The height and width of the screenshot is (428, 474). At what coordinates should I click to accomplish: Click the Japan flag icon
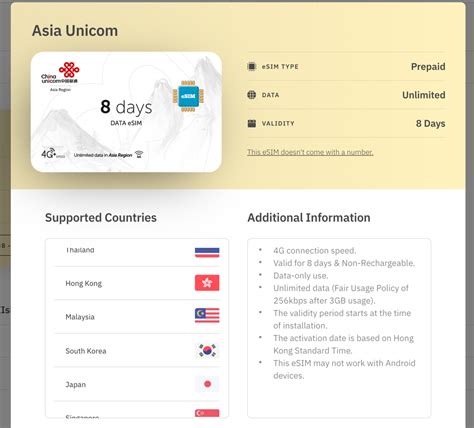point(207,384)
